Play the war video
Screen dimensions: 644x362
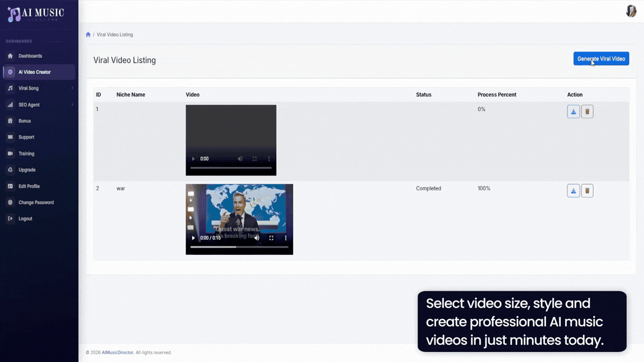(193, 238)
